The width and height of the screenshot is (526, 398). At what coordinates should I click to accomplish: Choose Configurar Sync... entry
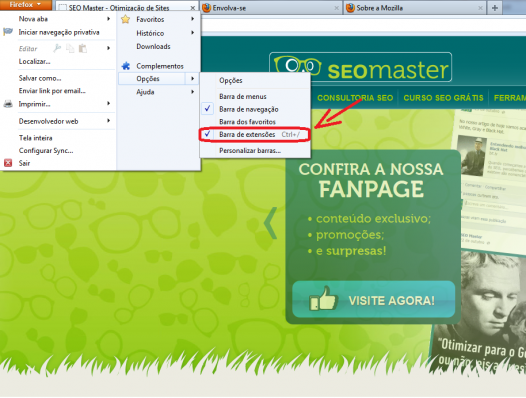(46, 151)
